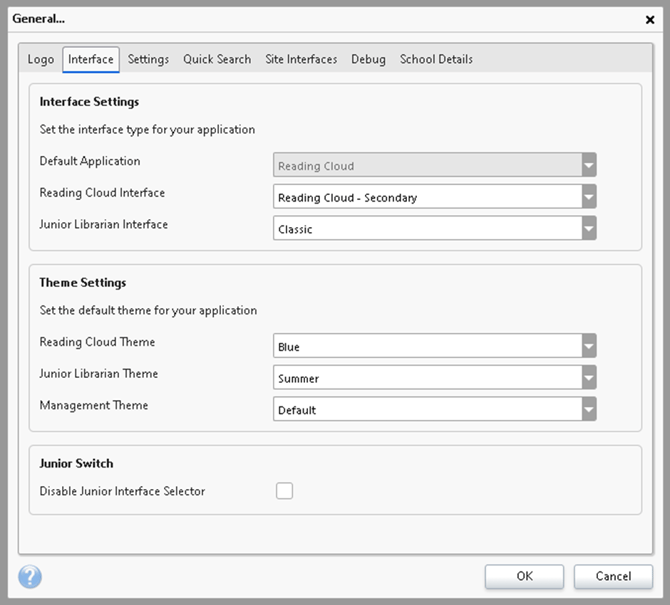The image size is (670, 605).
Task: Click the 'Interface Settings' heading
Action: [x=89, y=102]
